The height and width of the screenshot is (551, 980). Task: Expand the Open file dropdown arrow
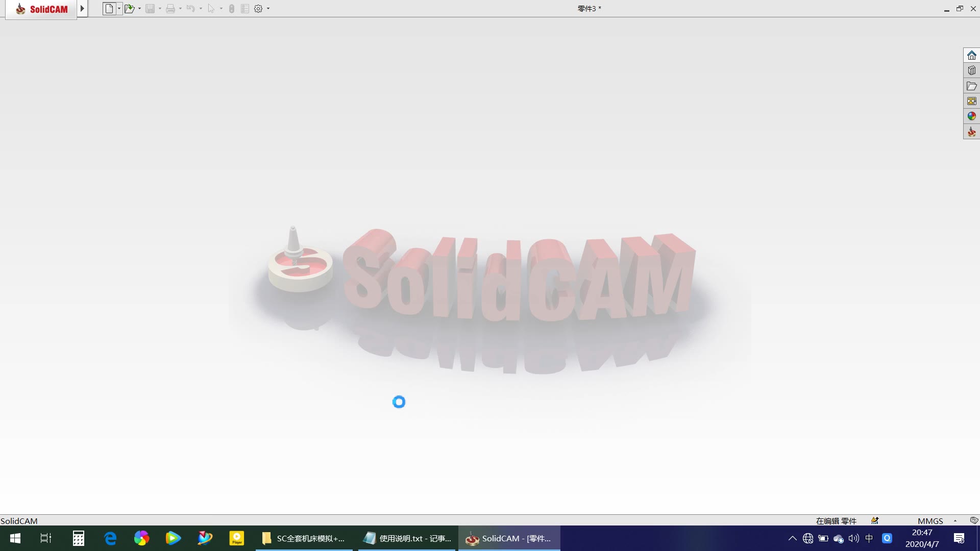tap(139, 9)
